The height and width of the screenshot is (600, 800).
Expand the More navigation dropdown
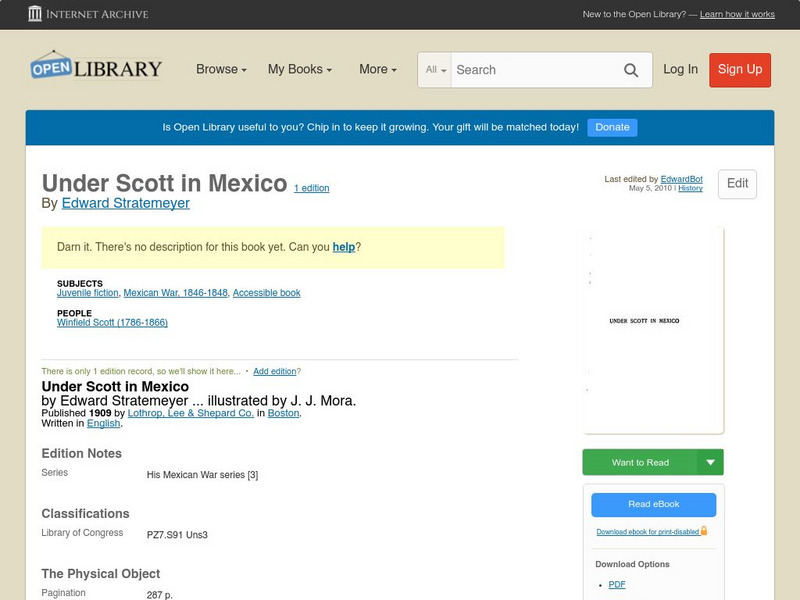[376, 70]
